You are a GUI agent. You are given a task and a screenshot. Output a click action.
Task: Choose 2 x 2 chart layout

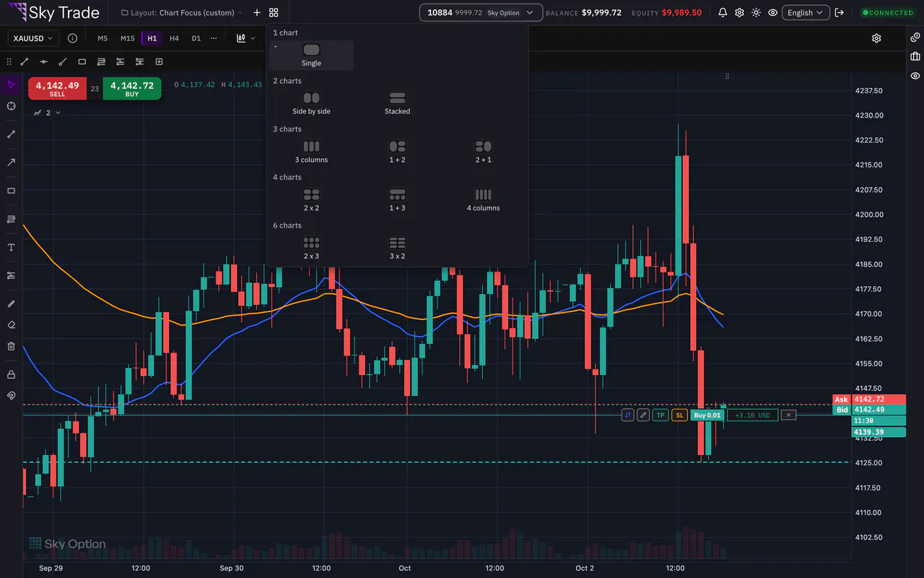(x=311, y=200)
